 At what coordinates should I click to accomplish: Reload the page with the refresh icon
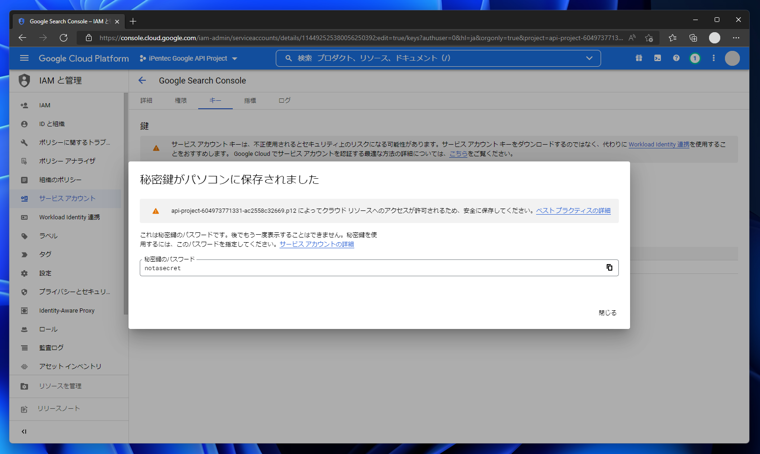point(63,38)
